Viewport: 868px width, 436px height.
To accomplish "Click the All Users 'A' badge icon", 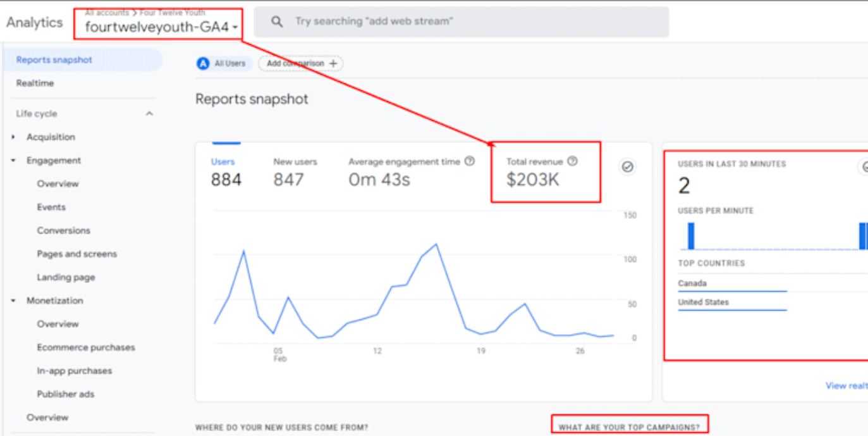I will (x=203, y=63).
